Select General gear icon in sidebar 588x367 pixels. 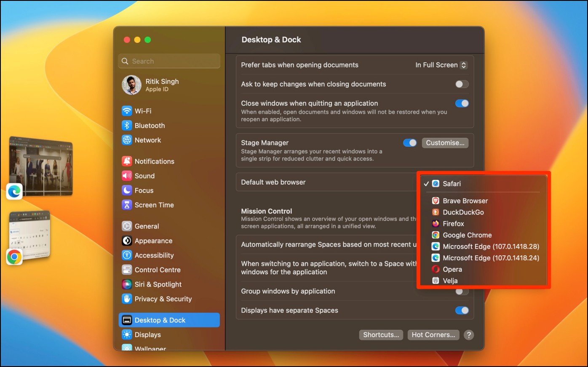(x=127, y=226)
